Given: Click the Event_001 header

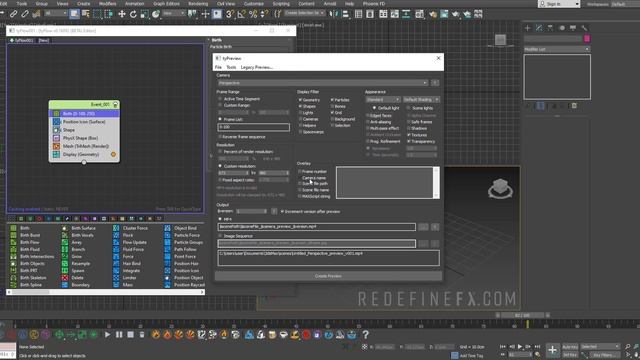Looking at the screenshot, I should [x=84, y=104].
